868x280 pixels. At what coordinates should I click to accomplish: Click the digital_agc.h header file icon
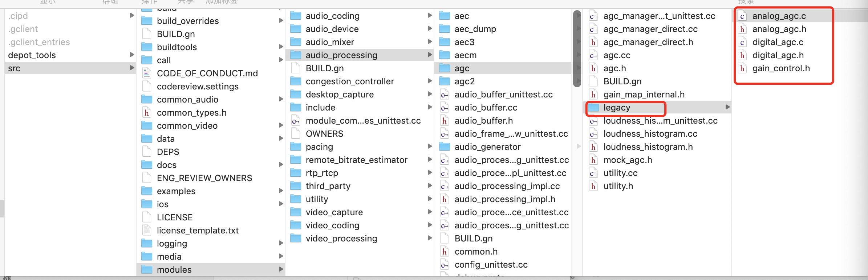pos(742,55)
